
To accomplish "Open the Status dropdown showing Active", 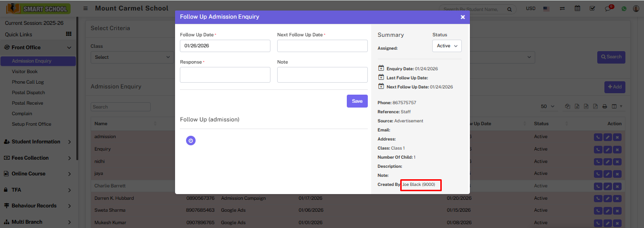I will point(447,46).
